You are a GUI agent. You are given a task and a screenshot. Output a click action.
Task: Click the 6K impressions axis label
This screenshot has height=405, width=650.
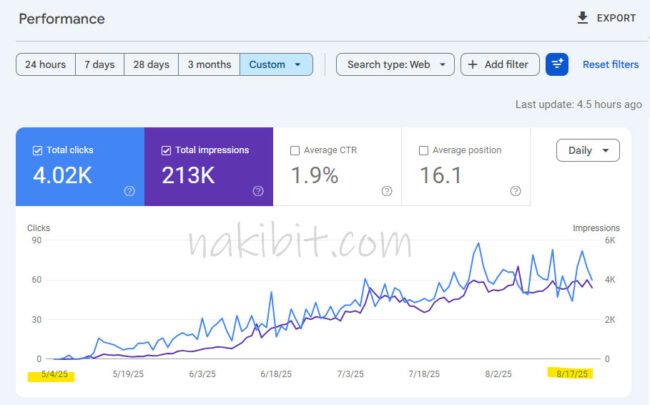point(610,240)
